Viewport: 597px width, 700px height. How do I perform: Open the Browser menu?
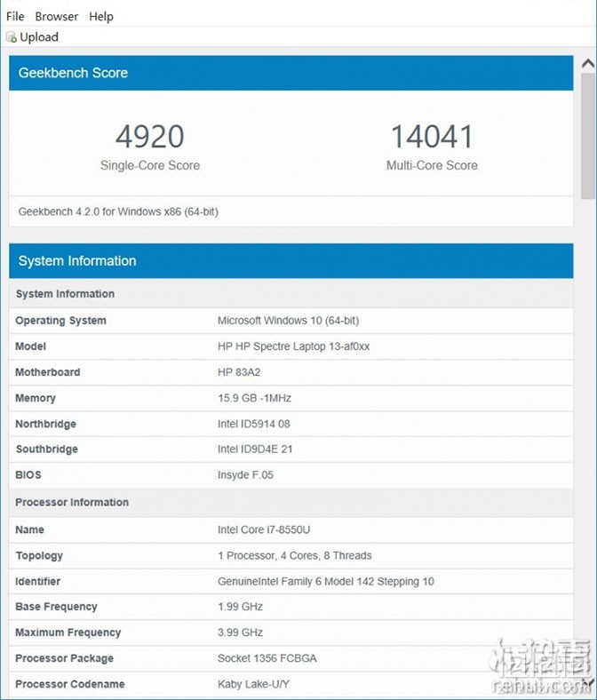click(57, 17)
